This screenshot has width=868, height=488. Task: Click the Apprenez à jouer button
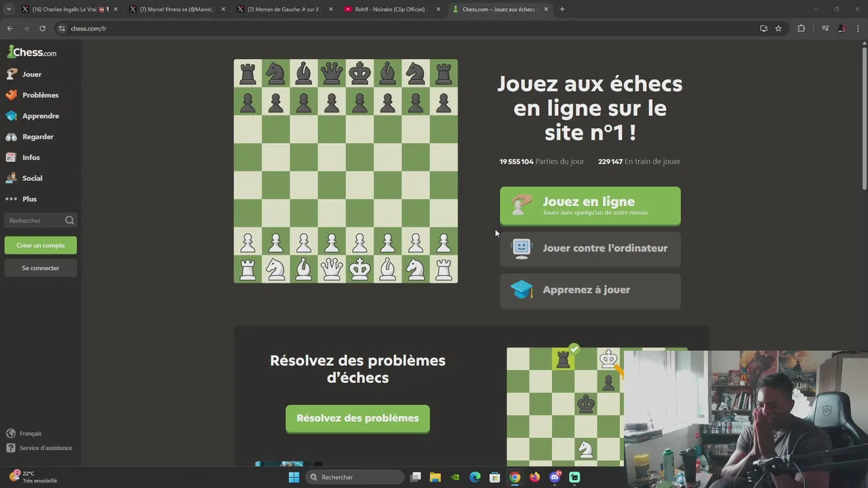click(590, 290)
